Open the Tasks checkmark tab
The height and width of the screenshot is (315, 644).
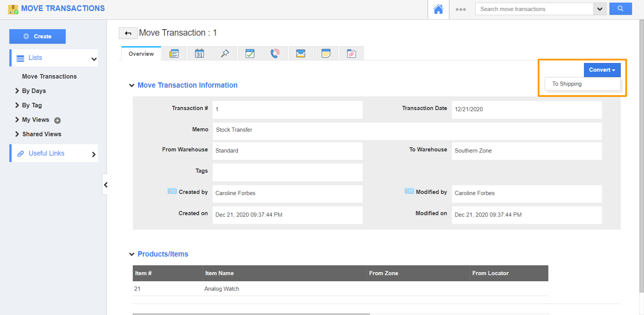coord(250,54)
